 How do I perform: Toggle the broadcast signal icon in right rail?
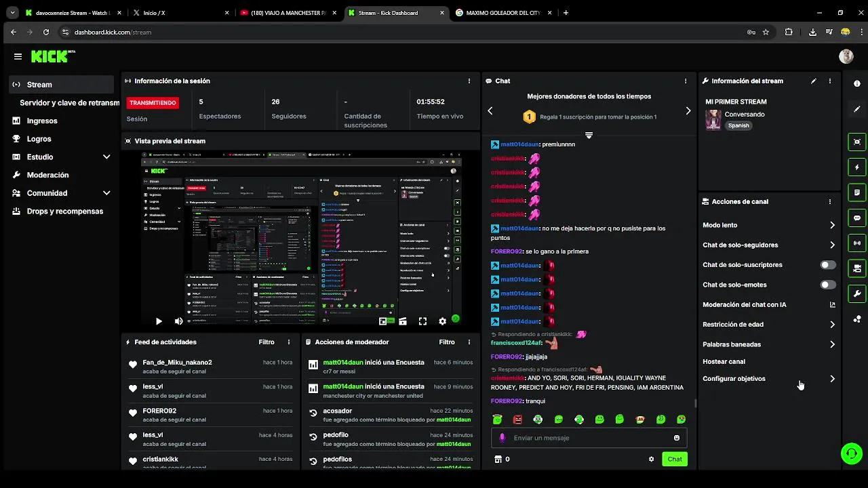coord(857,243)
